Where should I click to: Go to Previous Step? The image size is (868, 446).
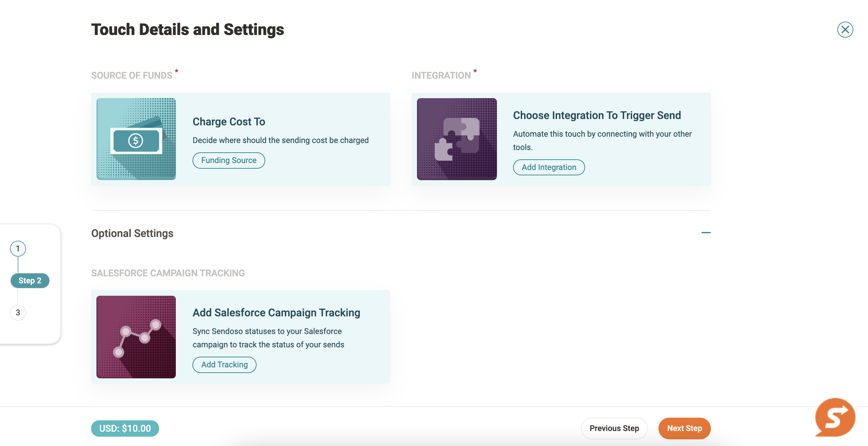tap(613, 428)
